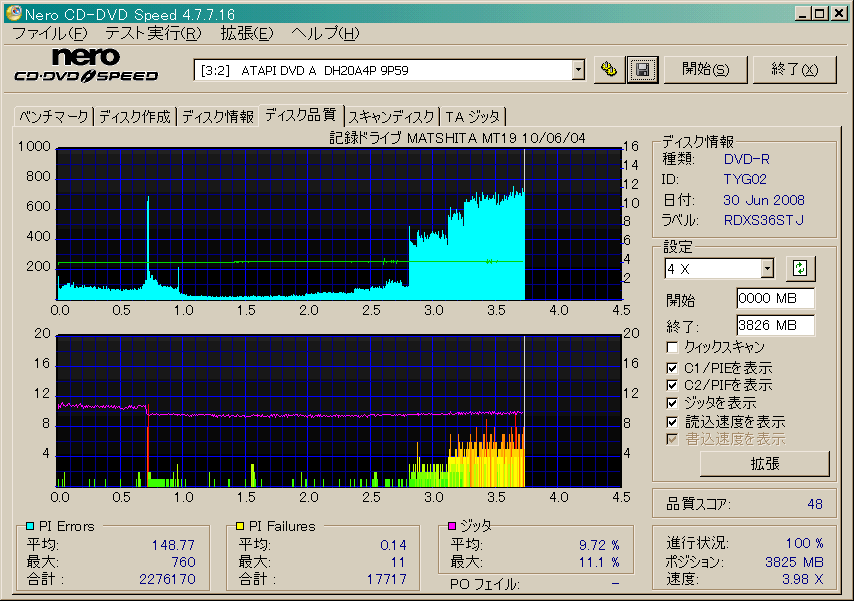The image size is (854, 601).
Task: Click the date value 30 Jun 2008
Action: tap(764, 200)
